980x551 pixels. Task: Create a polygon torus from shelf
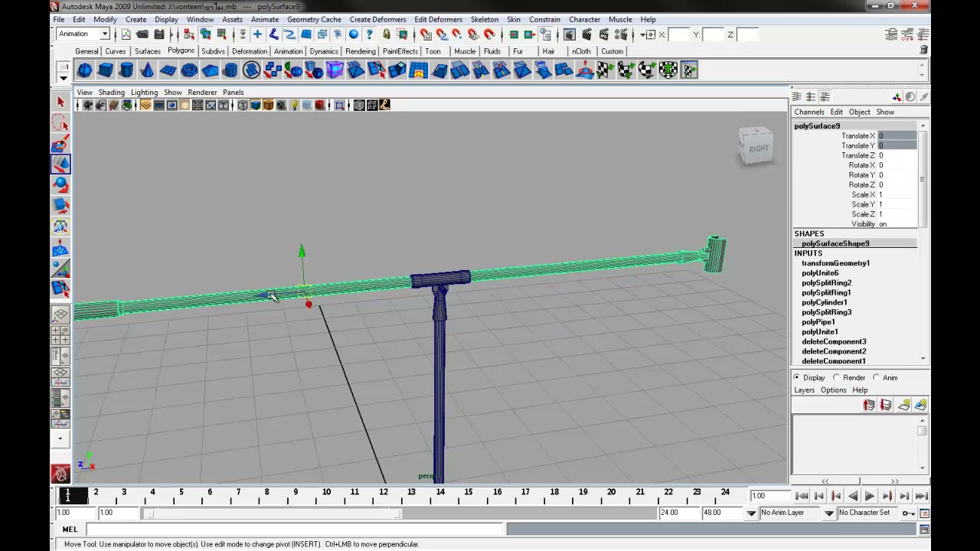click(x=189, y=70)
